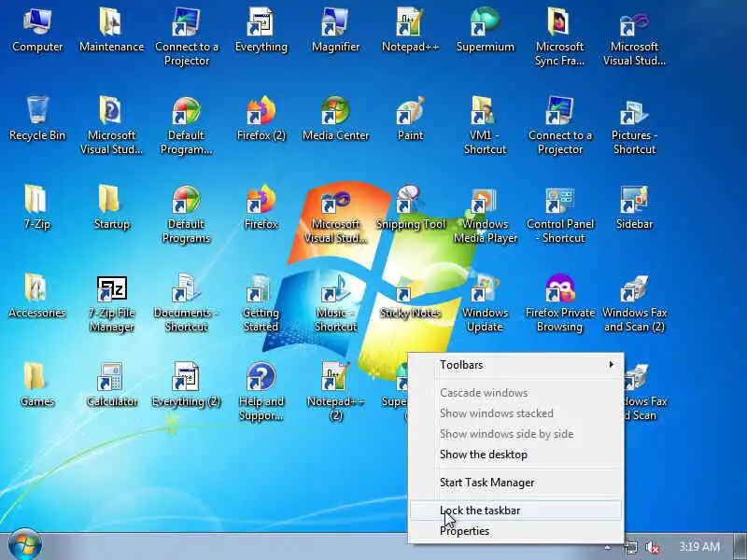The height and width of the screenshot is (560, 747).
Task: Select the Firefox (2) shortcut icon
Action: [261, 119]
